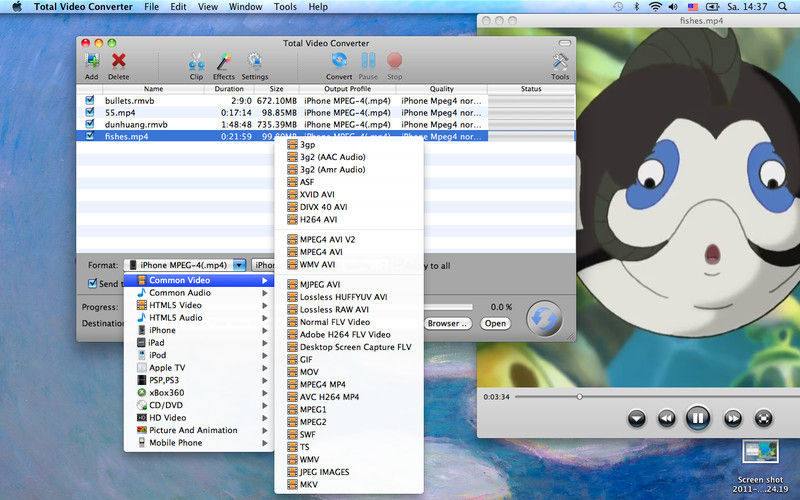Open the Effects wand tool

[x=223, y=62]
